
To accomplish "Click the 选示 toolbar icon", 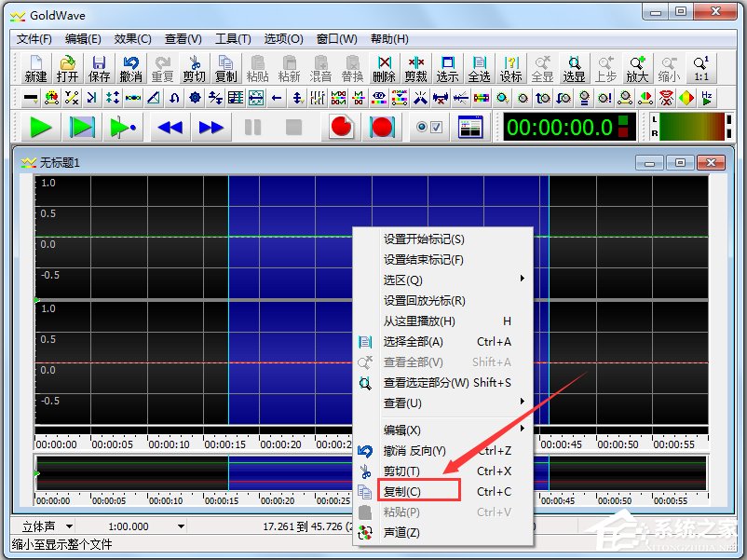I will 447,69.
